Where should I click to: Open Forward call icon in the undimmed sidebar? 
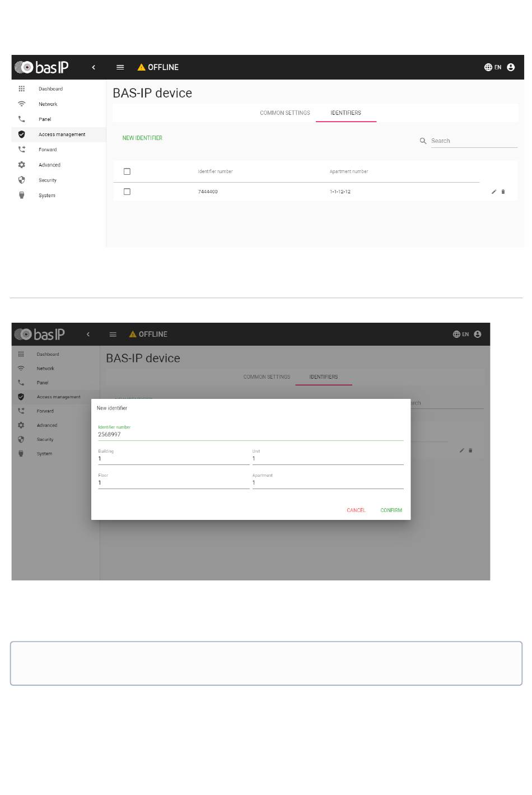click(22, 150)
